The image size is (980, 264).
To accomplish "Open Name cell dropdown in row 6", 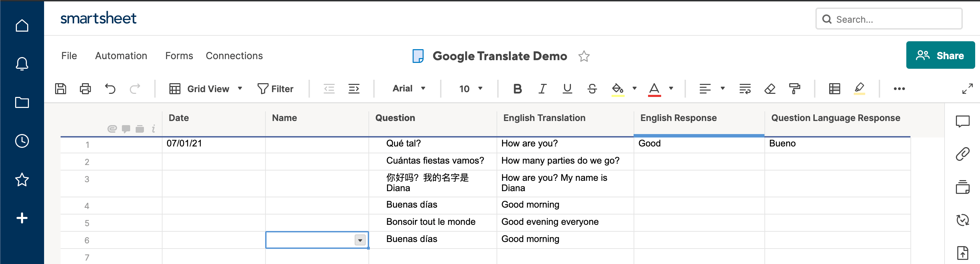I will (x=359, y=240).
